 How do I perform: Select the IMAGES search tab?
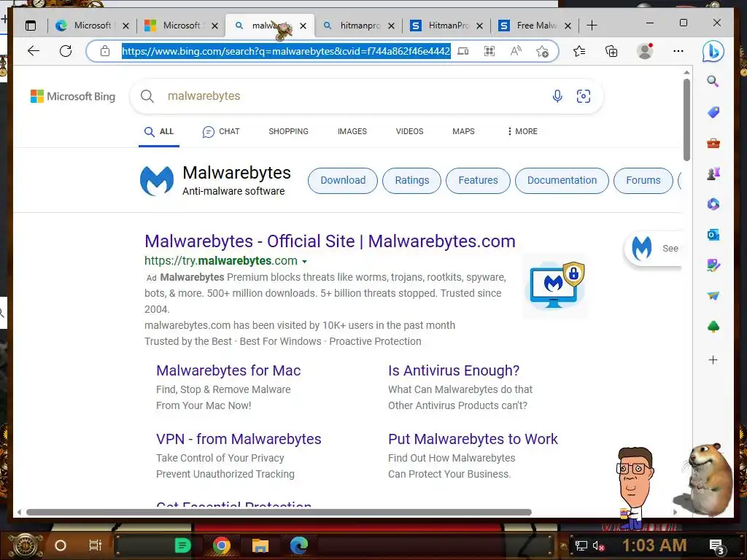(352, 131)
